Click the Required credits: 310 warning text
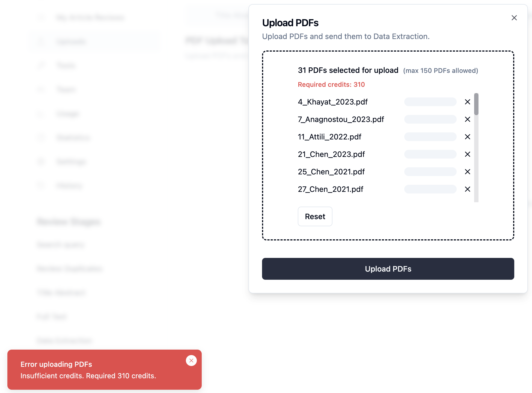The height and width of the screenshot is (393, 532). click(331, 85)
